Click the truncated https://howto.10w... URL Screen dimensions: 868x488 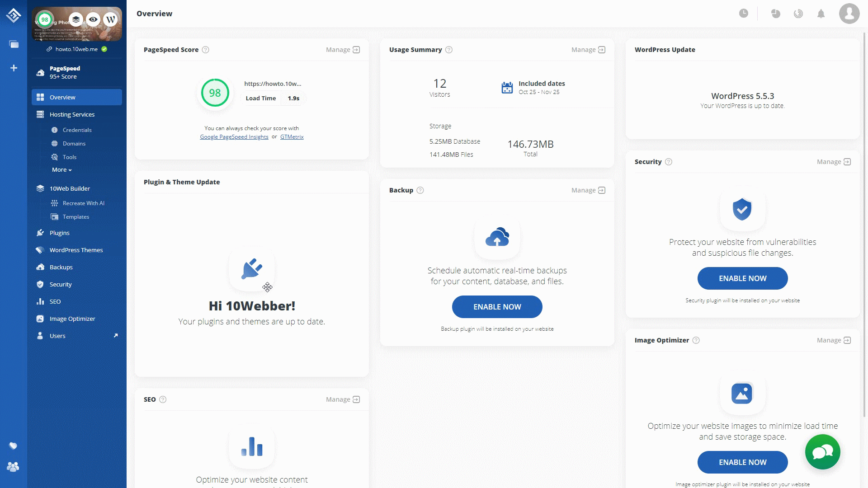(x=273, y=84)
